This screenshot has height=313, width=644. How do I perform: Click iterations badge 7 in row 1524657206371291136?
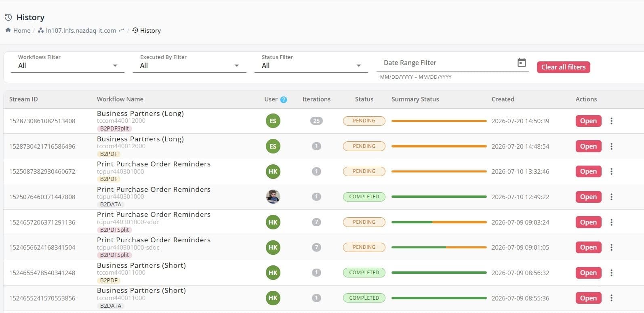click(316, 222)
